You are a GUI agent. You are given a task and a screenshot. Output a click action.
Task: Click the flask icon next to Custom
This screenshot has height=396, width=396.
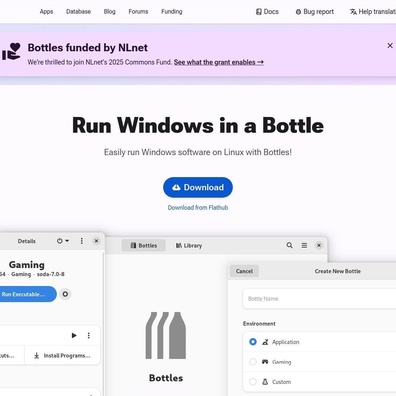[x=265, y=382]
